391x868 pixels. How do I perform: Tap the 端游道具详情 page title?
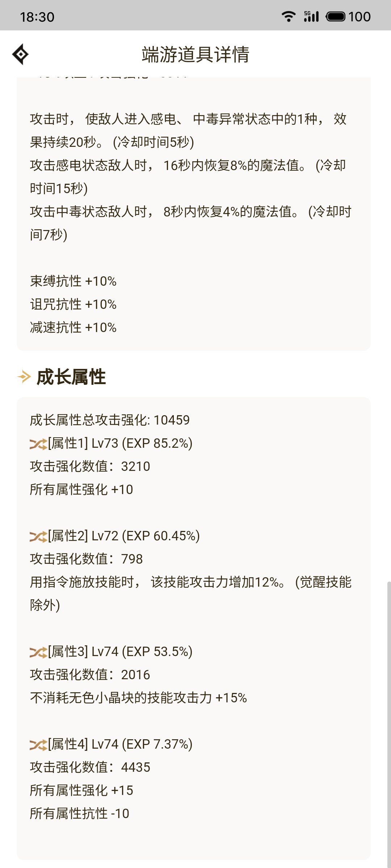pos(195,54)
